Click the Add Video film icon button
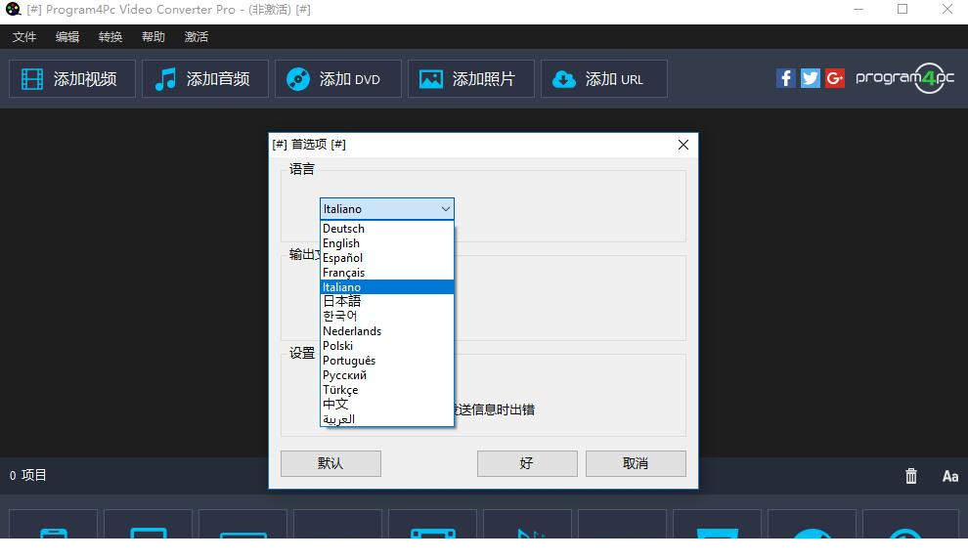 tap(72, 79)
